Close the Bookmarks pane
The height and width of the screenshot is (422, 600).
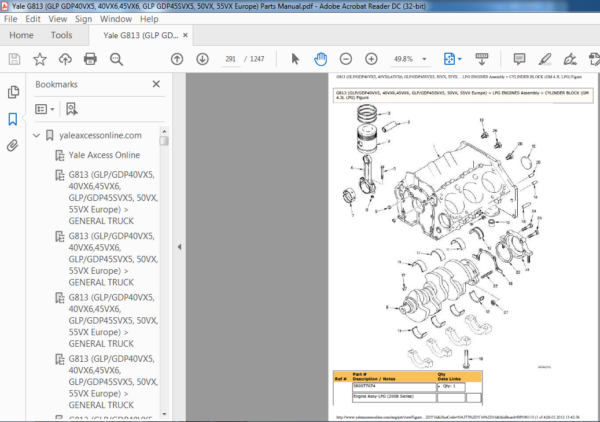156,84
